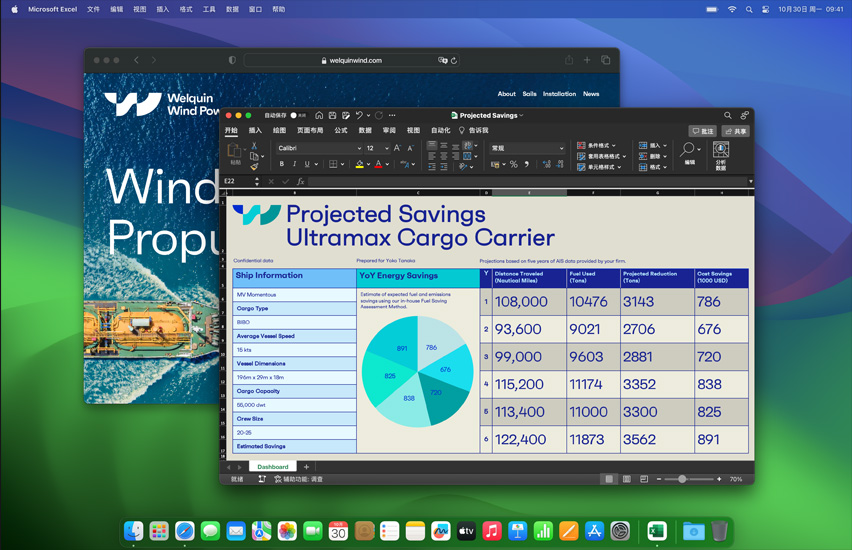Open the 公式 ribbon tab
The width and height of the screenshot is (852, 550).
click(341, 130)
